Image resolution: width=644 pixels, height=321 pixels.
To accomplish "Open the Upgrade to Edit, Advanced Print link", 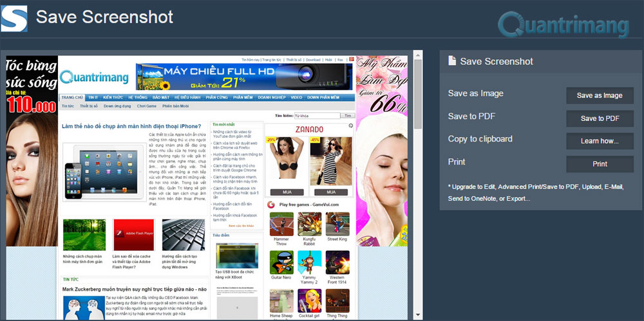I will pyautogui.click(x=536, y=192).
